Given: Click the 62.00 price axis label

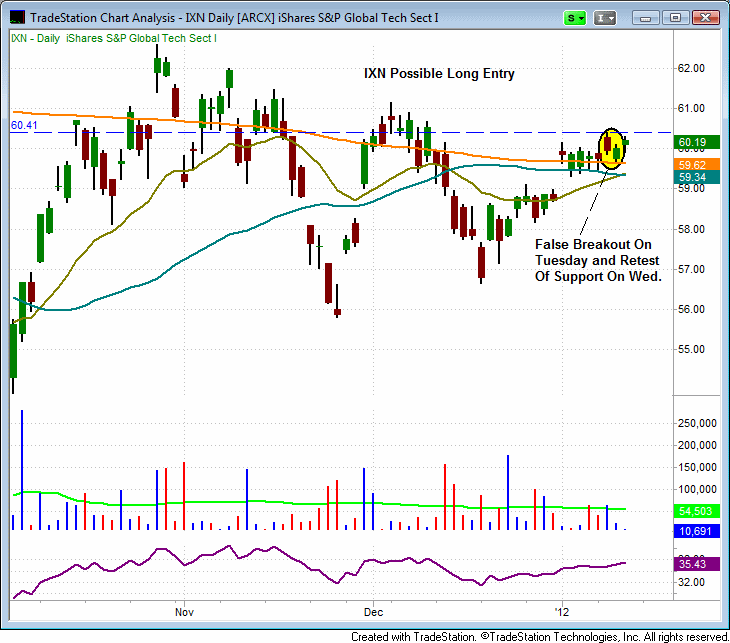Looking at the screenshot, I should click(x=691, y=68).
